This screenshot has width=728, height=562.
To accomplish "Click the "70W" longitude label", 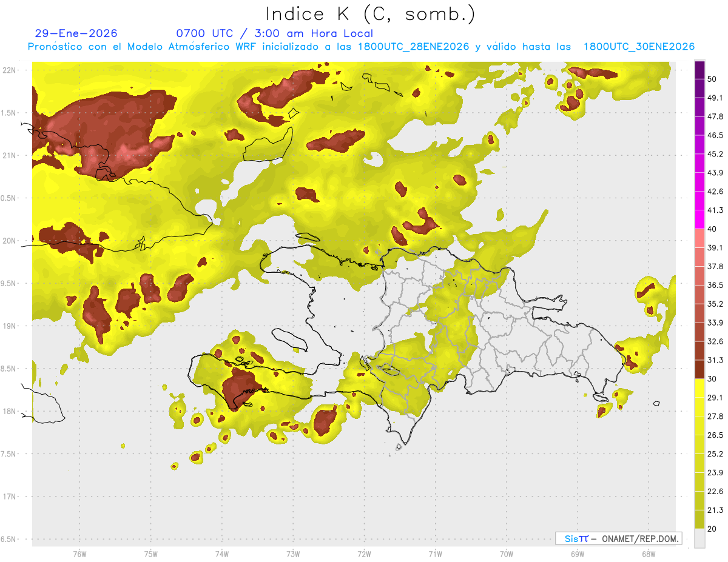I will pos(506,554).
